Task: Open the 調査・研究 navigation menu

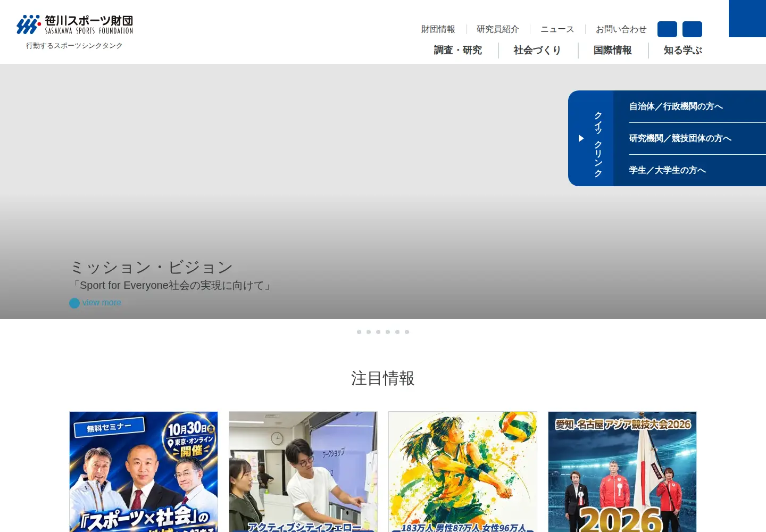Action: tap(458, 50)
